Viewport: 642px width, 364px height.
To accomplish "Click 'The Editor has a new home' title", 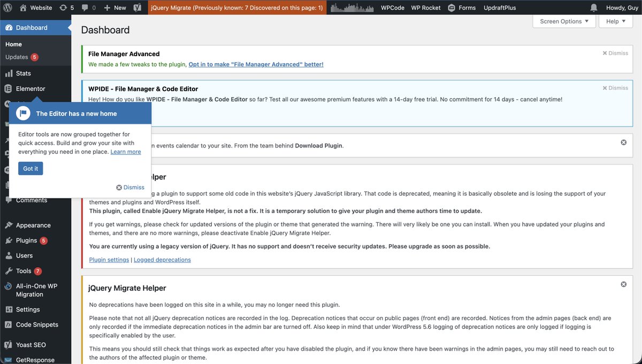I will (x=77, y=113).
